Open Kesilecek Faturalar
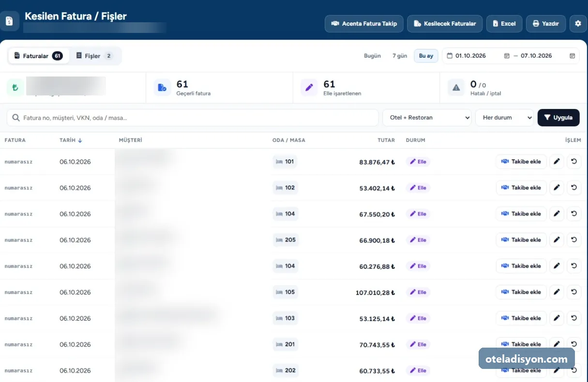 [x=445, y=24]
